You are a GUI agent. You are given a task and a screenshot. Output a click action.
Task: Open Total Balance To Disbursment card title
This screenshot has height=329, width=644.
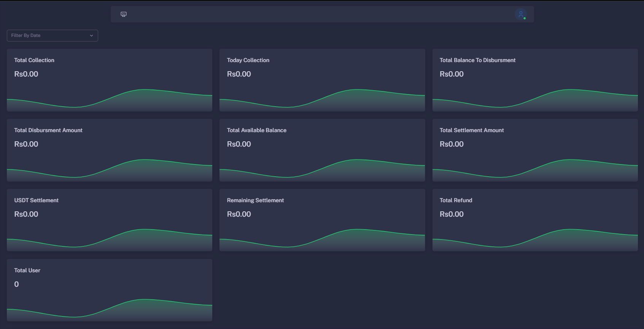(477, 60)
